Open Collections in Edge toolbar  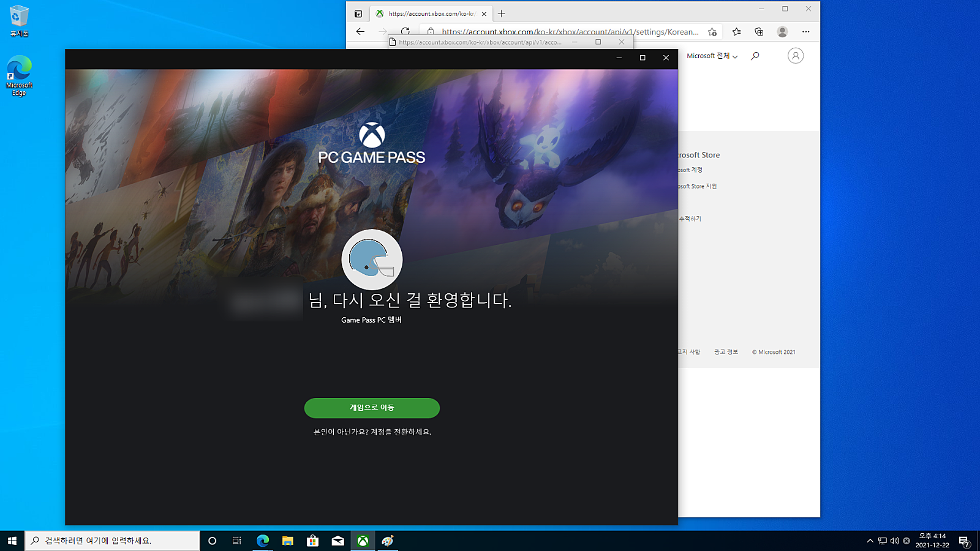pos(759,32)
